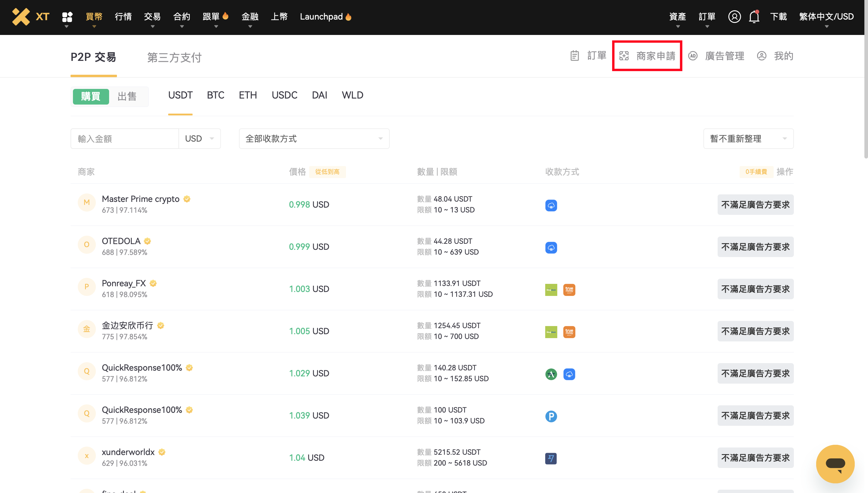Open the apps grid menu icon
Image resolution: width=868 pixels, height=493 pixels.
pyautogui.click(x=67, y=17)
